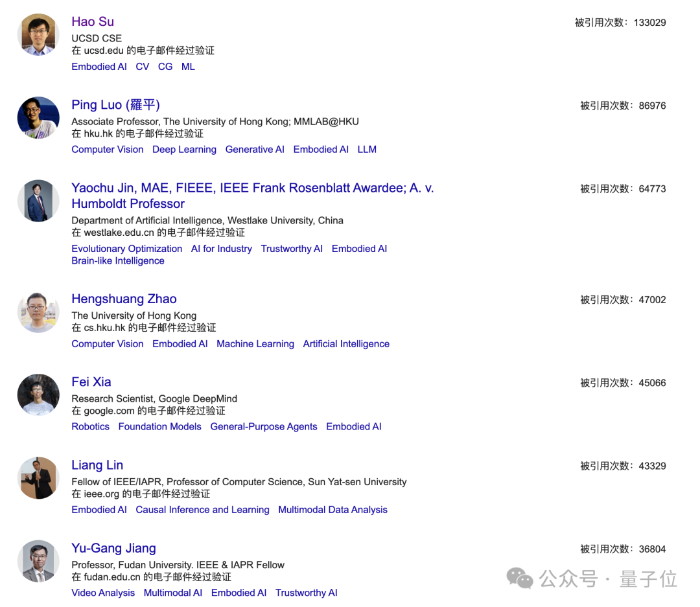Open Yaochu Jin's profile name link
This screenshot has height=607, width=700.
coord(253,196)
